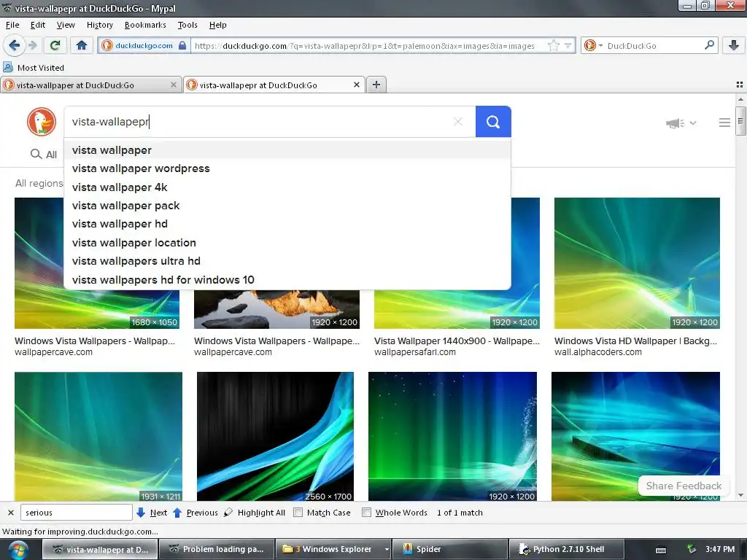Image resolution: width=747 pixels, height=560 pixels.
Task: Click the wallpapersafari.com source link
Action: click(414, 352)
